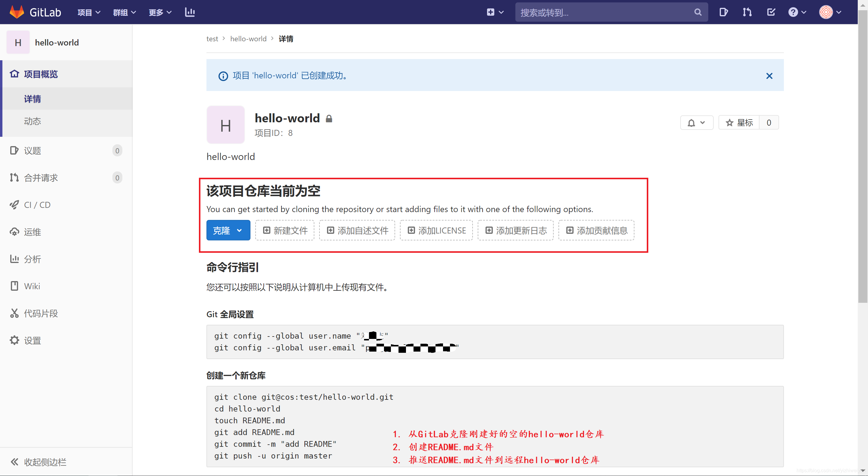868x476 pixels.
Task: Click the 代码片段 scissors icon in sidebar
Action: (x=14, y=313)
